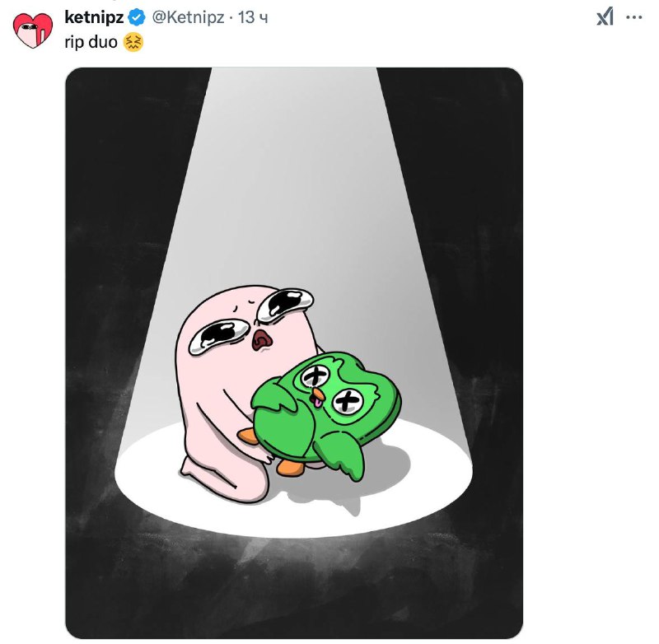
Task: Click the blue verified badge
Action: click(137, 17)
